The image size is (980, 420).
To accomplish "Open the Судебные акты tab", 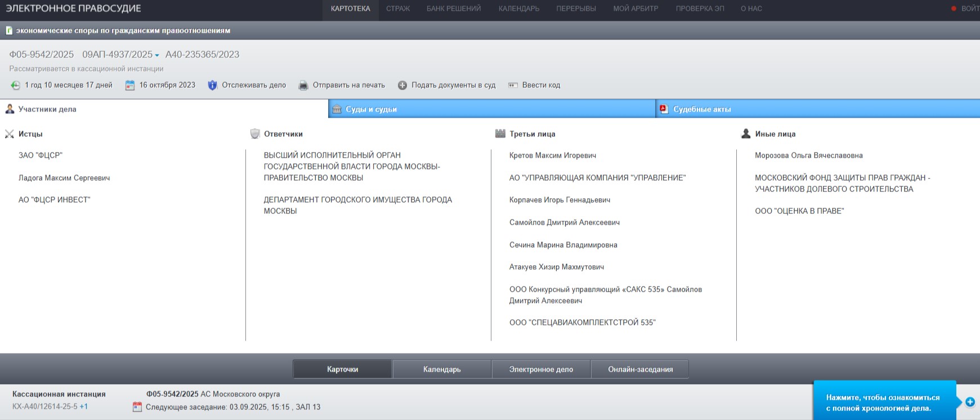I will click(702, 109).
